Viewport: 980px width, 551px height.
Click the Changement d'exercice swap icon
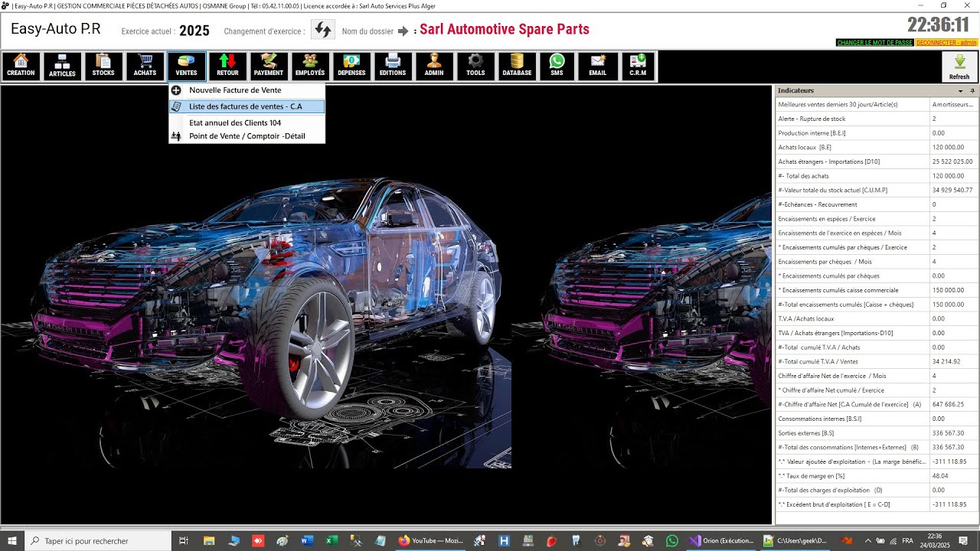[323, 31]
